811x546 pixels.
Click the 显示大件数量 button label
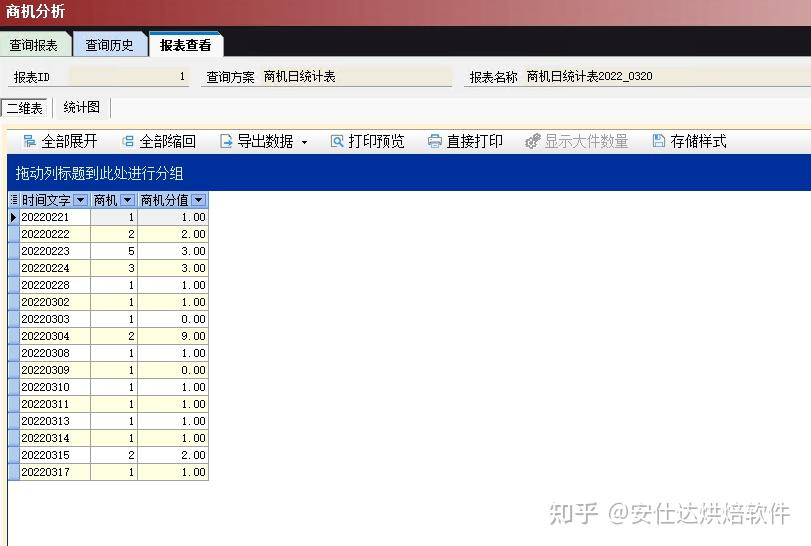pos(587,141)
